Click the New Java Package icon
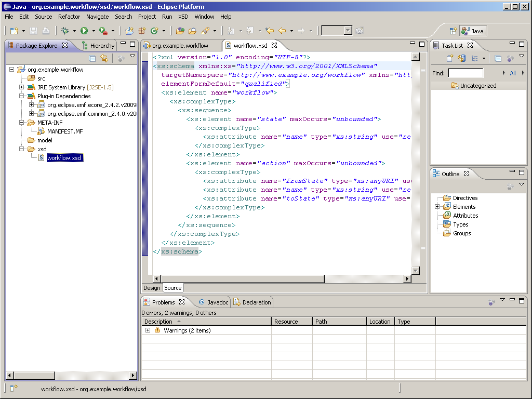The height and width of the screenshot is (399, 532). pyautogui.click(x=142, y=31)
